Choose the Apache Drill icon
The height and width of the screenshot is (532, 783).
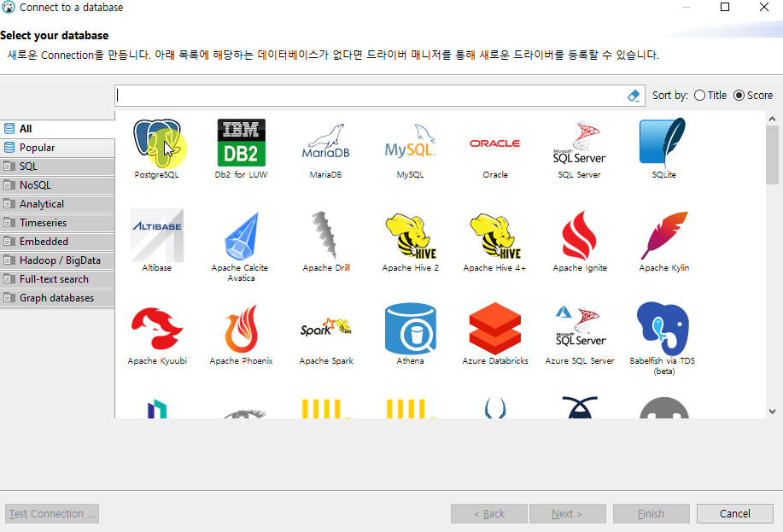tap(325, 236)
